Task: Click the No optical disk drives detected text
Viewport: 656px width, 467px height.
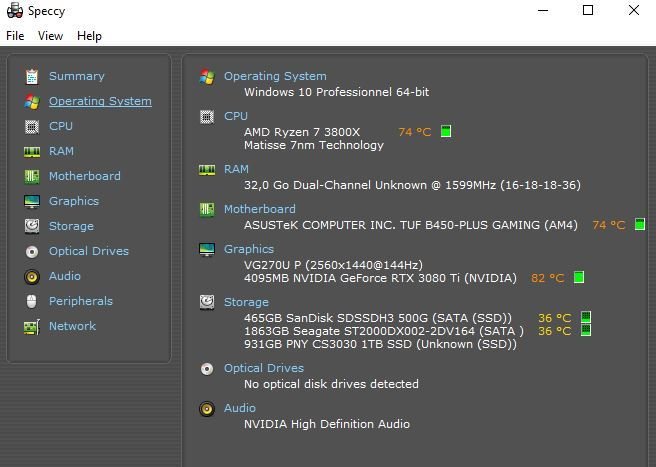Action: pos(331,384)
